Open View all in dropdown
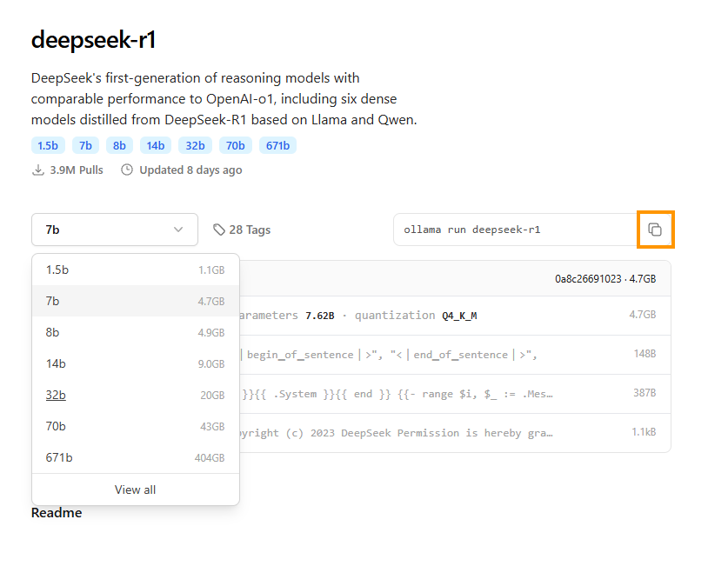This screenshot has width=728, height=566. coord(135,489)
